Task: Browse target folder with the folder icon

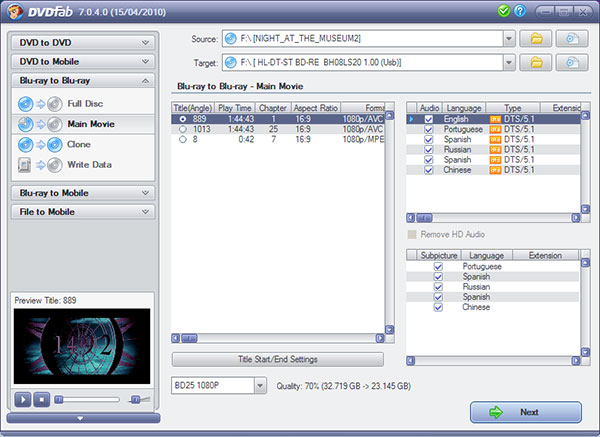Action: pyautogui.click(x=536, y=62)
